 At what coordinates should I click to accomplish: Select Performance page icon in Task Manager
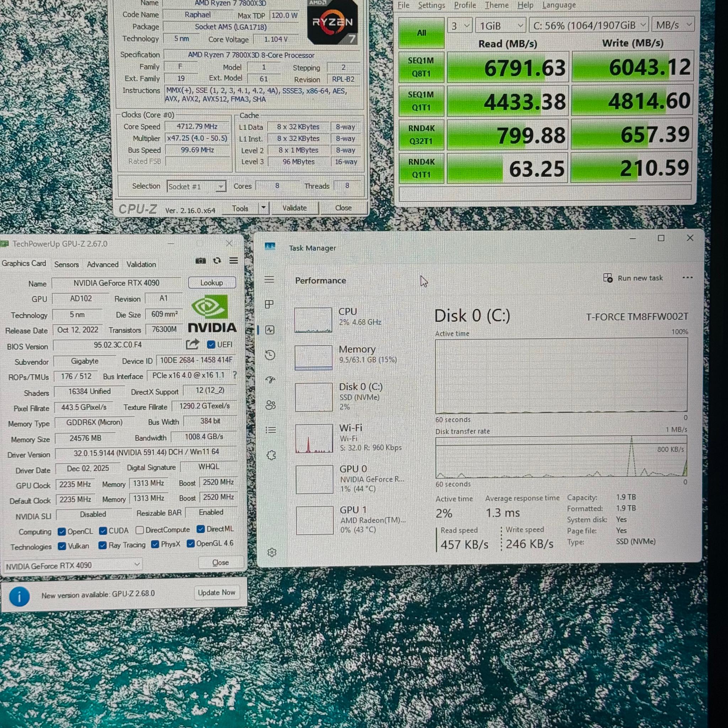270,330
